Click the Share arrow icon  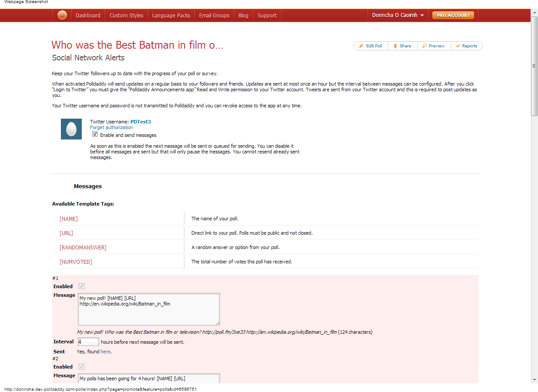point(395,46)
